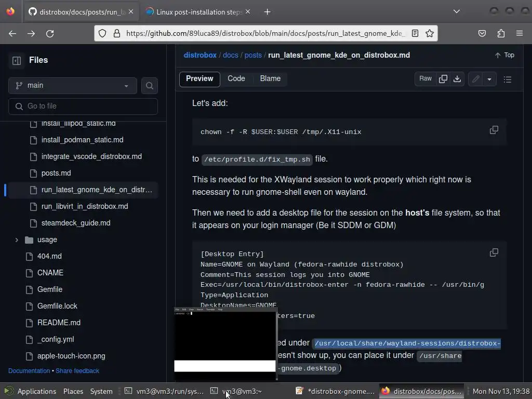Jump to Top of file
This screenshot has width=532, height=399.
pyautogui.click(x=504, y=55)
